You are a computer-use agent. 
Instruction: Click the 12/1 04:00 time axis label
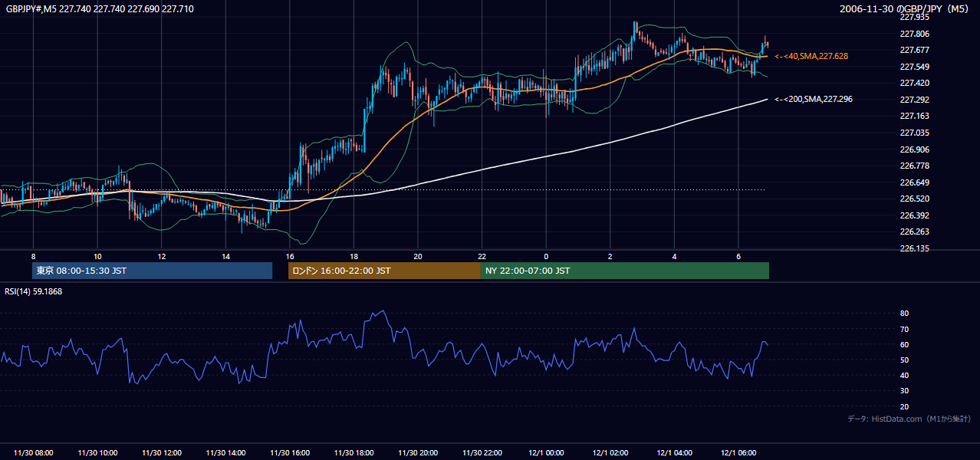(x=674, y=453)
